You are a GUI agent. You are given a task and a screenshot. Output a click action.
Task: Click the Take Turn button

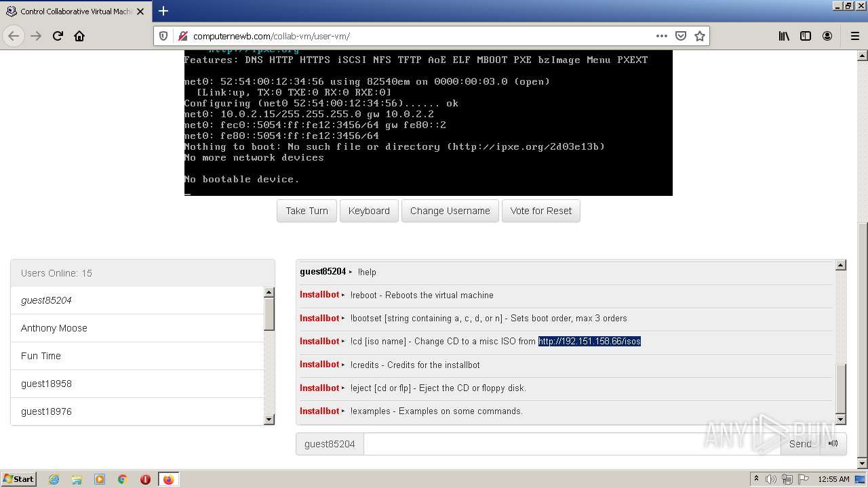pos(307,211)
